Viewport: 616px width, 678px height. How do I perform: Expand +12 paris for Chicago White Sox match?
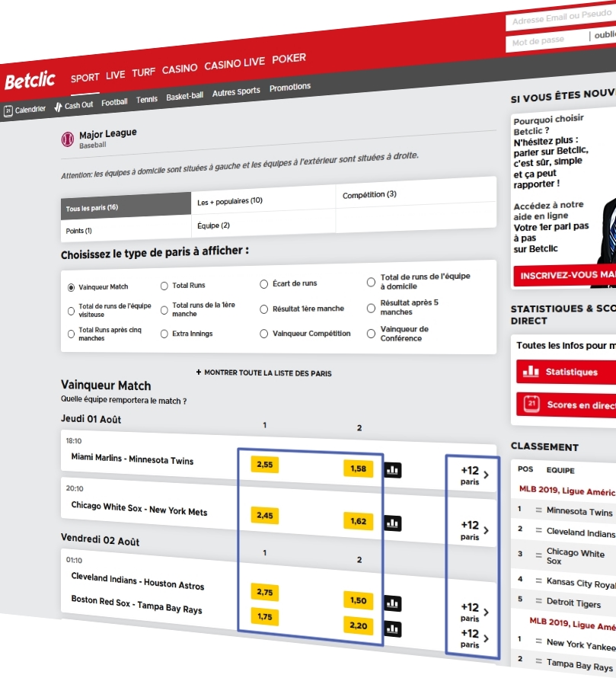(x=474, y=530)
